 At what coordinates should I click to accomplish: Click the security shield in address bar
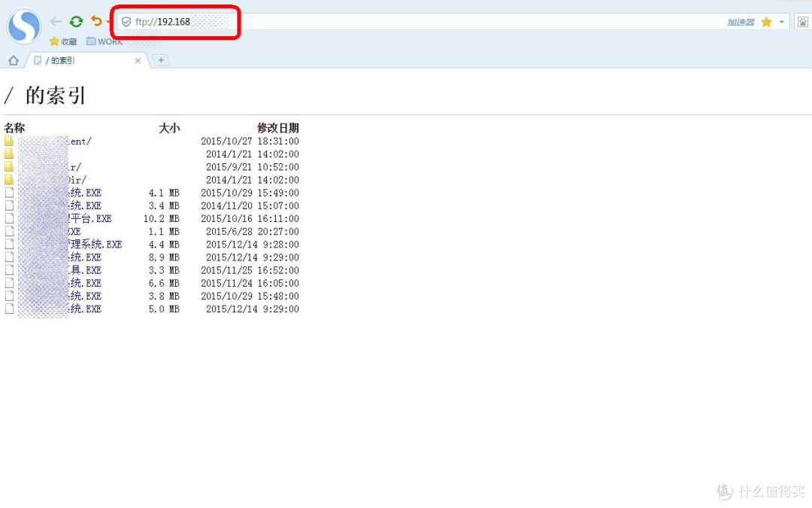coord(126,22)
